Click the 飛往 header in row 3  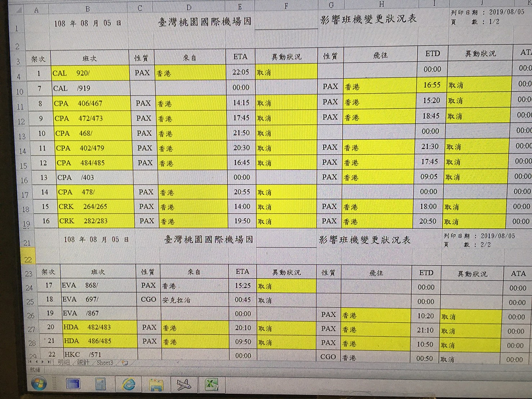tap(380, 55)
